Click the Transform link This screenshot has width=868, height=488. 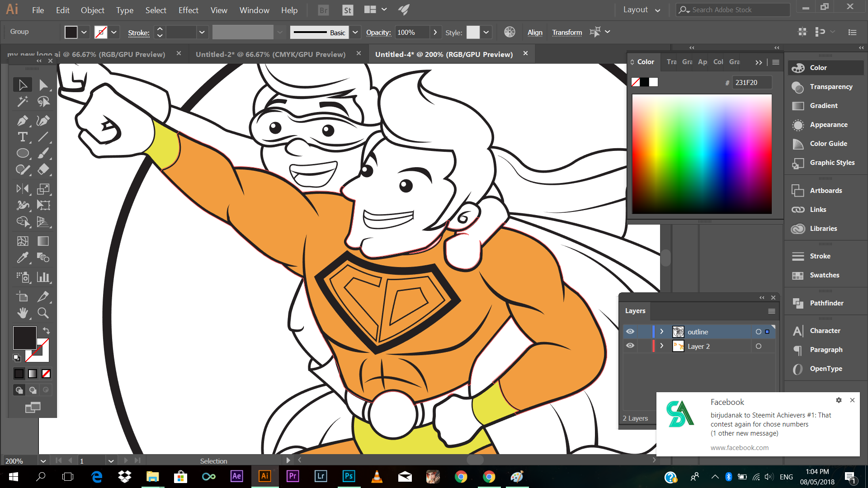(567, 32)
